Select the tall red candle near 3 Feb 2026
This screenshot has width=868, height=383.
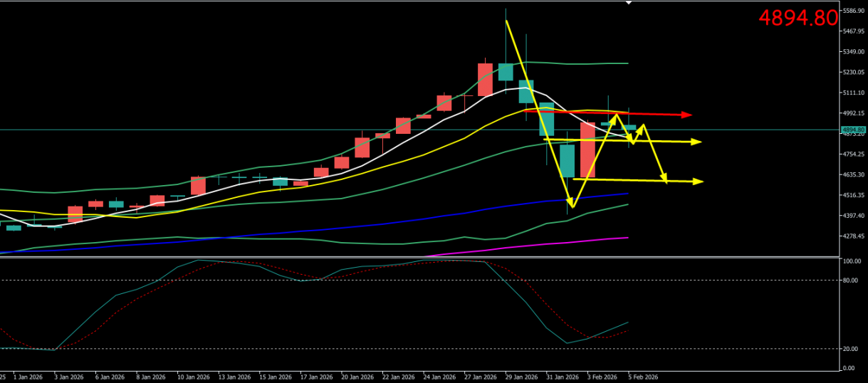click(x=588, y=149)
